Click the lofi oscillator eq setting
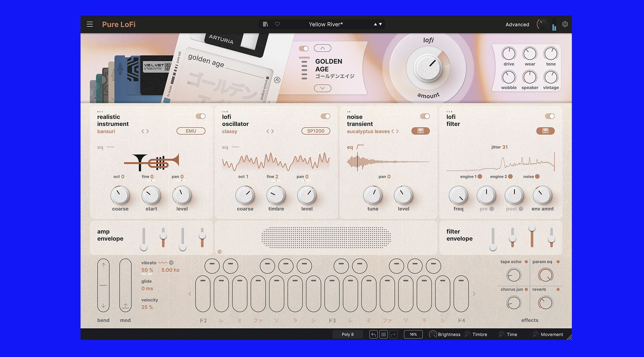This screenshot has height=357, width=644. coord(230,147)
